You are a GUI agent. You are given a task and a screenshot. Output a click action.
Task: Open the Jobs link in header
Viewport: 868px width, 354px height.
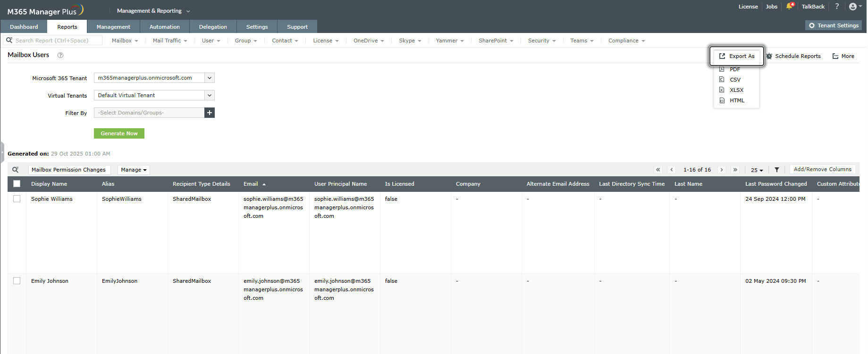772,7
